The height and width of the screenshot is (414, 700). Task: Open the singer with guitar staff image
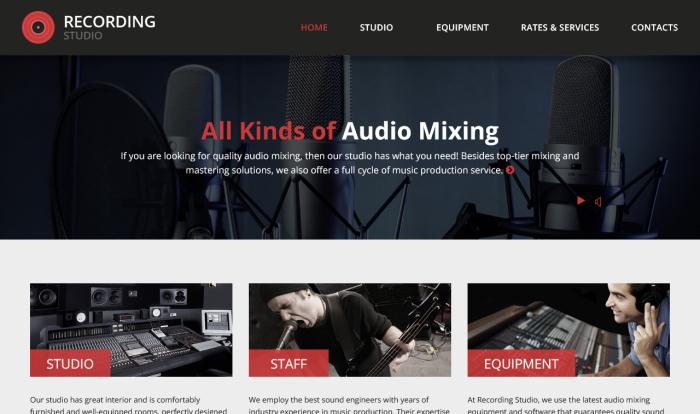click(350, 330)
